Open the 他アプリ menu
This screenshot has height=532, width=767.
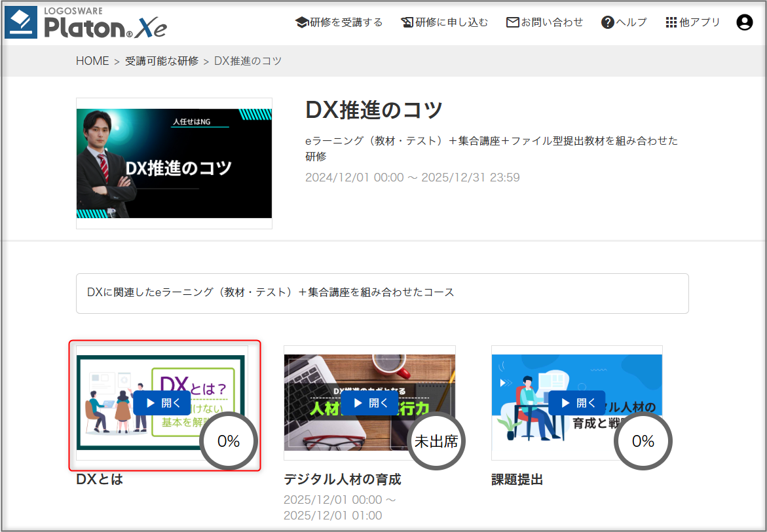693,22
